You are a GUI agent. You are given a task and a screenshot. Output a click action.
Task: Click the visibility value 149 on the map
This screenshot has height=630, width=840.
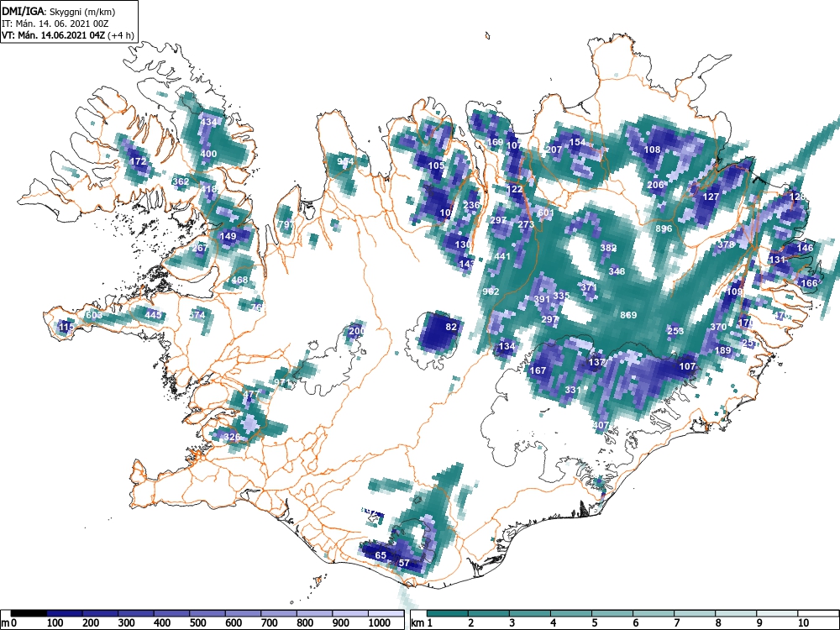pyautogui.click(x=228, y=236)
